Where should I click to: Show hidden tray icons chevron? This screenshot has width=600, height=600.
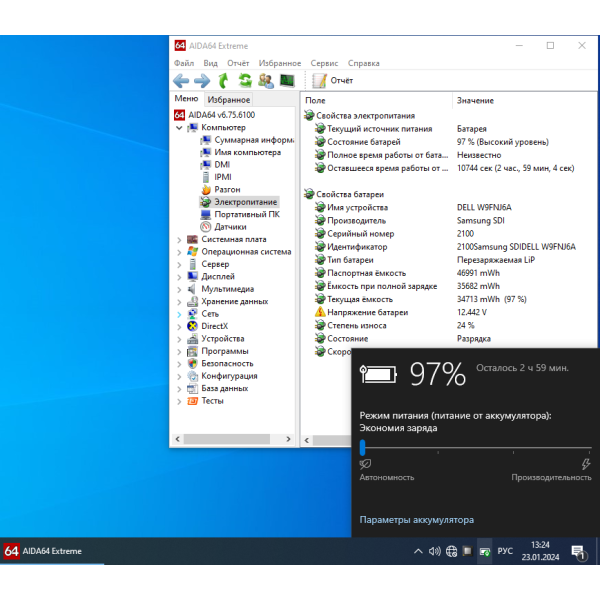pyautogui.click(x=418, y=551)
